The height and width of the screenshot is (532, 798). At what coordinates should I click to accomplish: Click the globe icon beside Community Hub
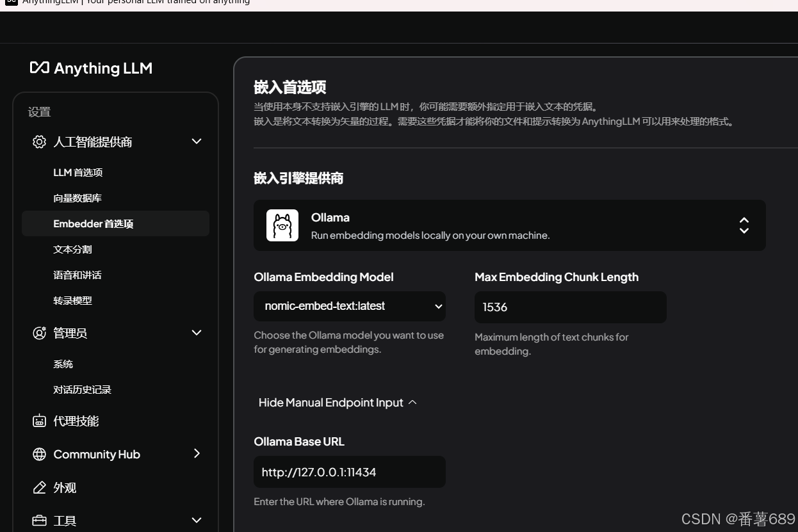[39, 454]
